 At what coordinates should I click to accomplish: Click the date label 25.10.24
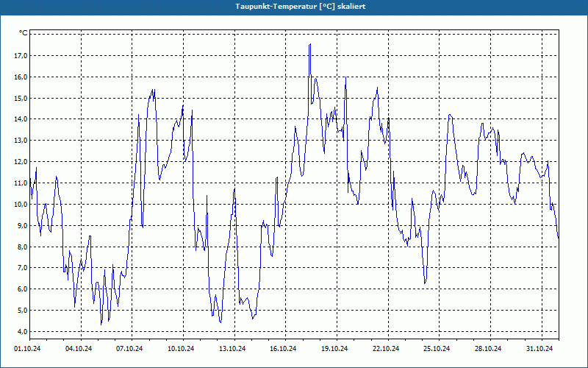pyautogui.click(x=437, y=349)
